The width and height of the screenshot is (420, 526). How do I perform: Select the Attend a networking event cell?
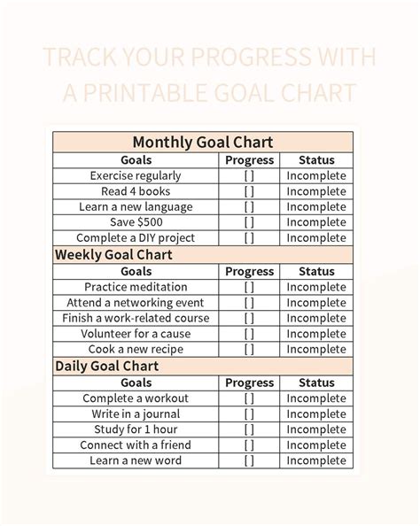click(136, 303)
